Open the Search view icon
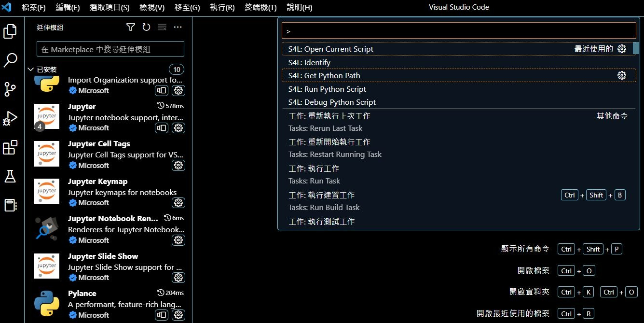Viewport: 644px width, 323px height. click(x=10, y=60)
